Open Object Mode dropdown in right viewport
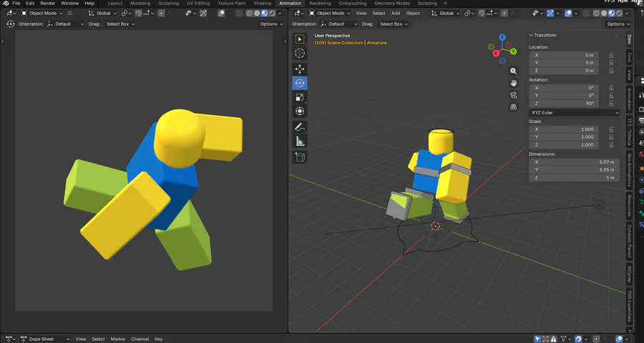The image size is (644, 343). click(x=330, y=13)
